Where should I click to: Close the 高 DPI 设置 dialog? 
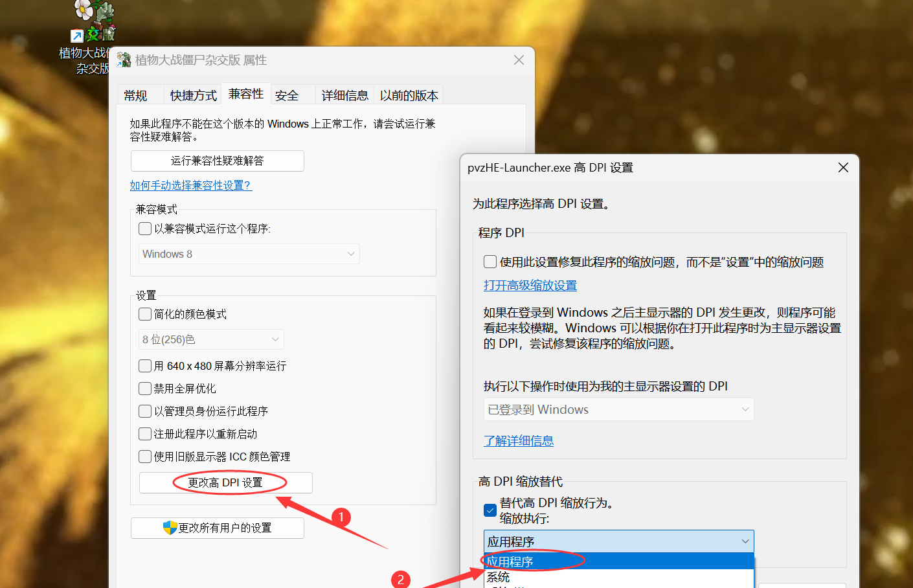coord(843,167)
